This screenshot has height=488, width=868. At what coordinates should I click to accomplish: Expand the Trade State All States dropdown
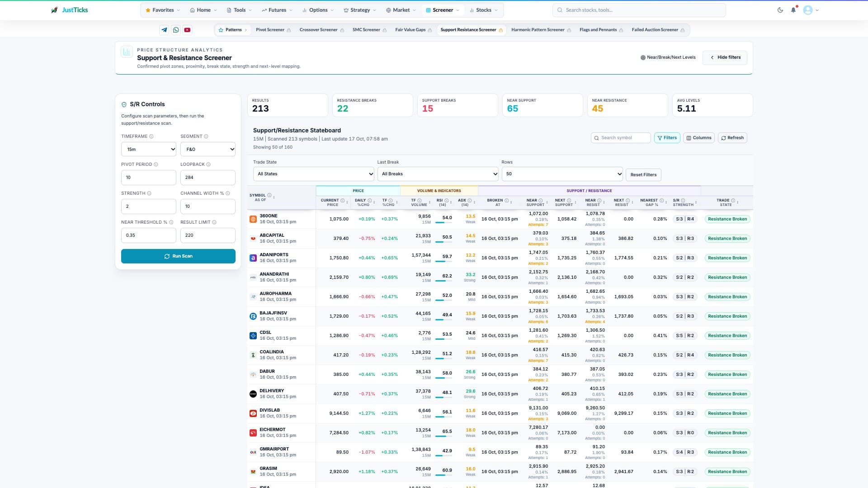point(314,174)
